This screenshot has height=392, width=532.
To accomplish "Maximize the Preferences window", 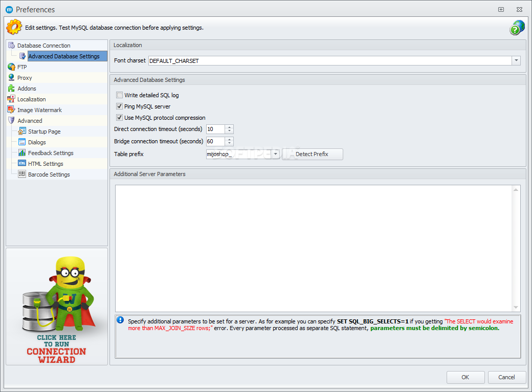I will pos(501,10).
